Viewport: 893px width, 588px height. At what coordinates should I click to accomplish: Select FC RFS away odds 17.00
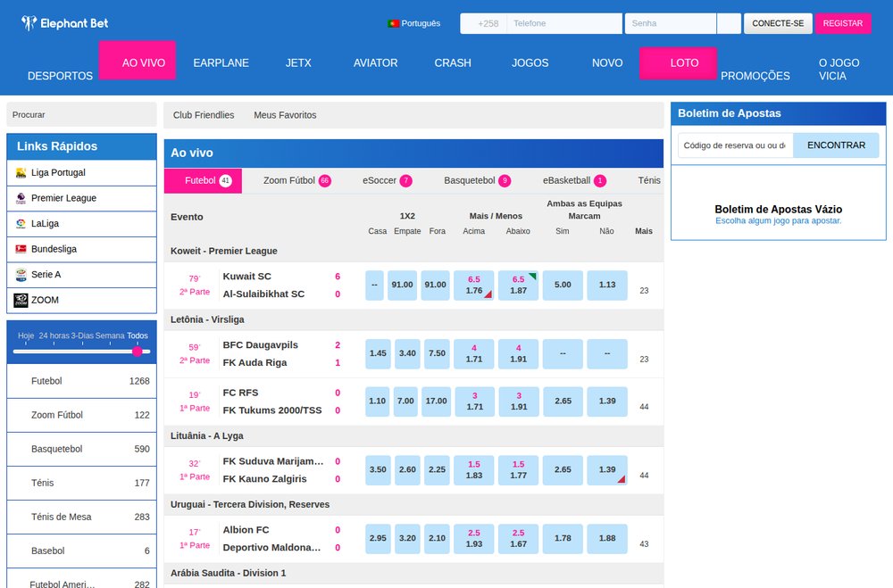[x=437, y=402]
